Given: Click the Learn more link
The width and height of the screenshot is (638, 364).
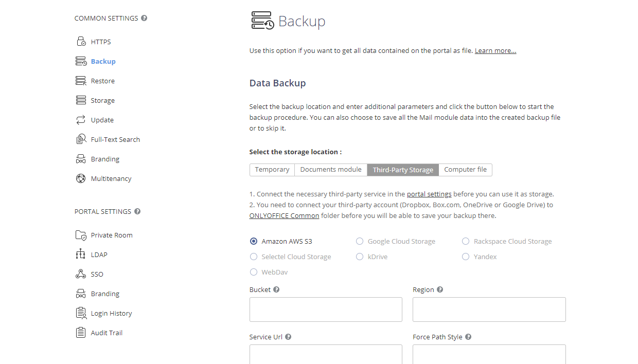Looking at the screenshot, I should 495,50.
